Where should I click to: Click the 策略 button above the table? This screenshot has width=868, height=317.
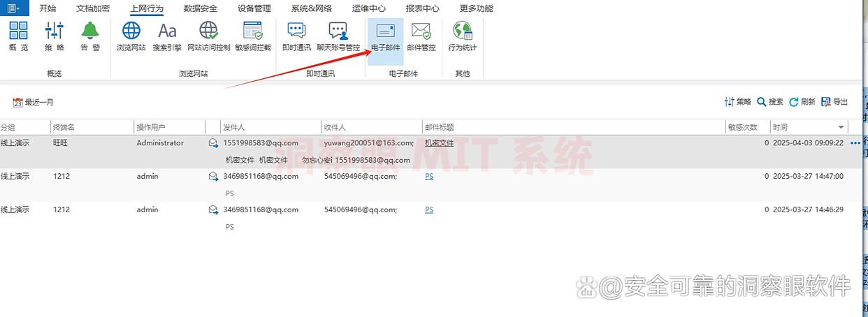coord(738,102)
